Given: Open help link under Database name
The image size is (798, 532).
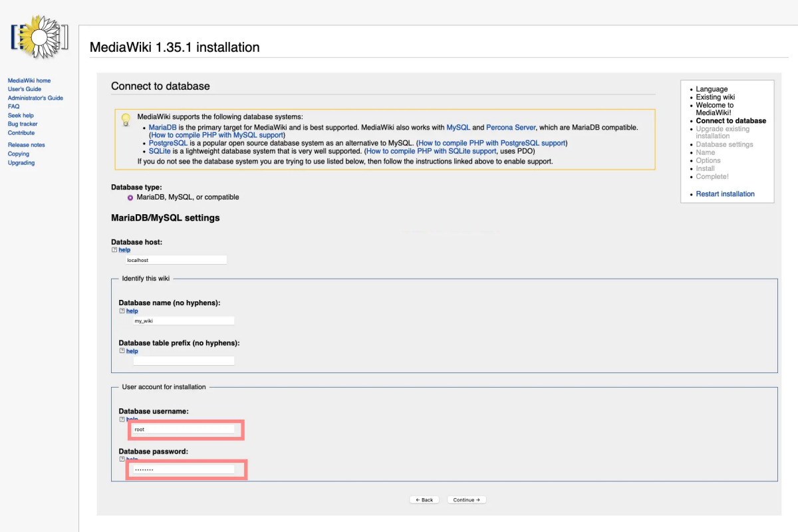Looking at the screenshot, I should click(132, 311).
